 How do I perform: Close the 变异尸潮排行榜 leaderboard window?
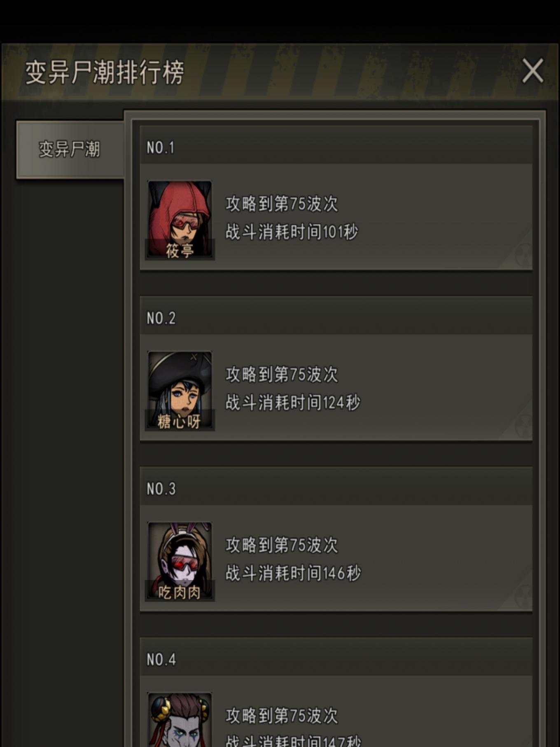point(532,71)
